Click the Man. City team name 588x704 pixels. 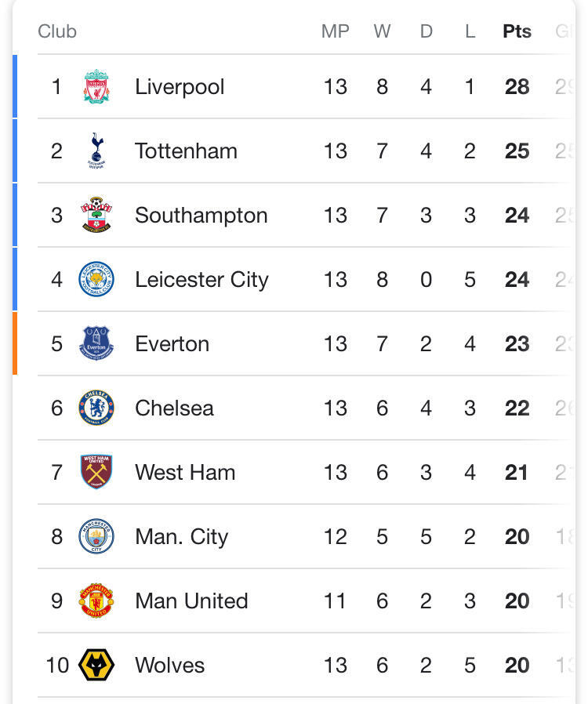pos(181,537)
